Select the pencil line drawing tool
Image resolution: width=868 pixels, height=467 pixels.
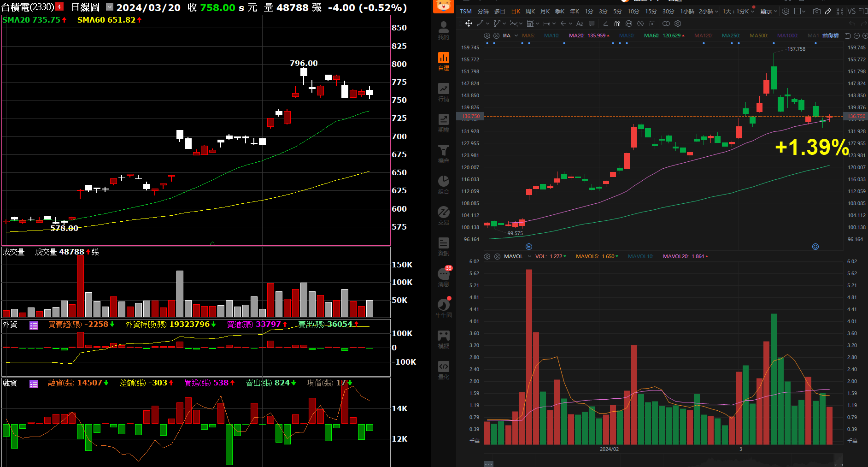tap(606, 24)
